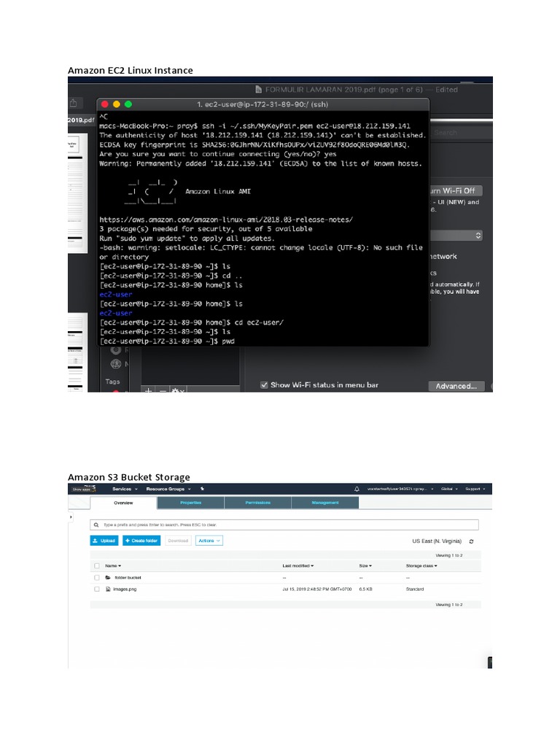Sort by Last modified column
This screenshot has height=747, width=560.
pos(298,566)
